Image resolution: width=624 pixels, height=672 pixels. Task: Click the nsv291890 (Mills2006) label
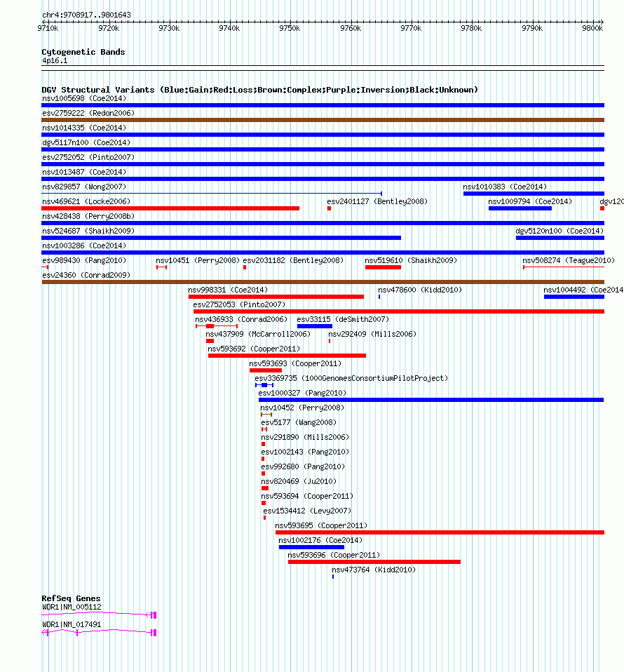[x=306, y=438]
